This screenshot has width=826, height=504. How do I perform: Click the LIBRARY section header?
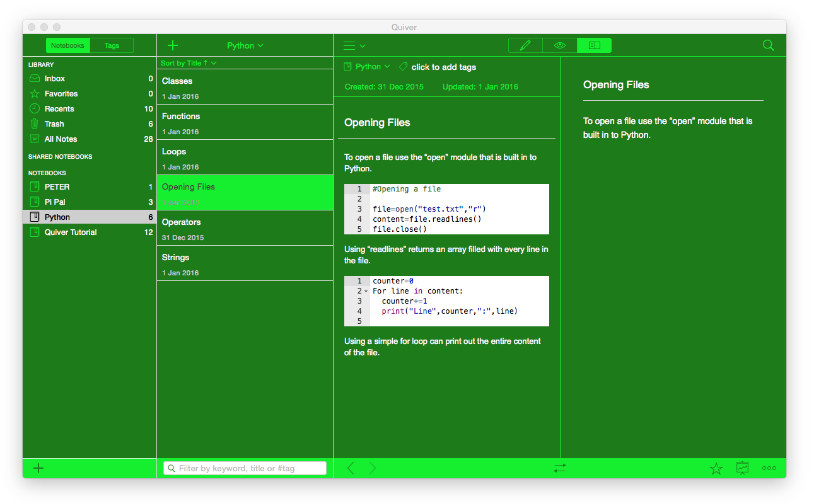pos(41,64)
